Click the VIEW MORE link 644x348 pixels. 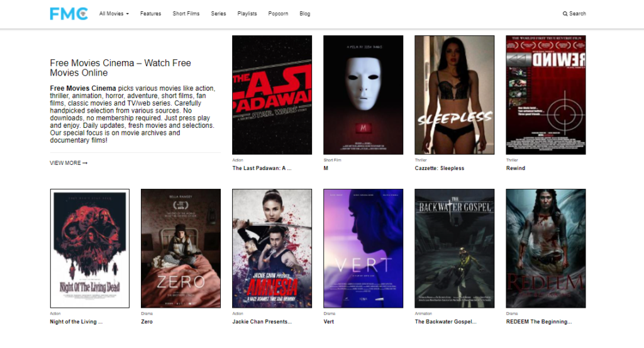tap(69, 163)
